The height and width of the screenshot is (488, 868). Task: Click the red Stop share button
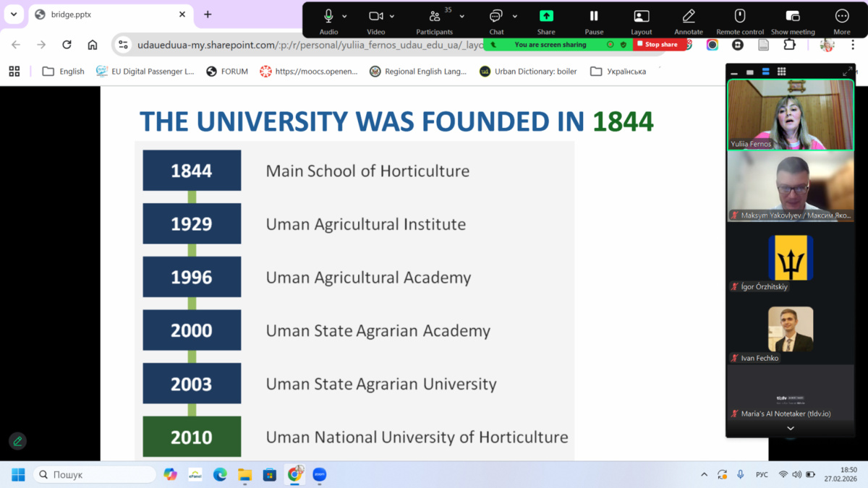coord(658,45)
